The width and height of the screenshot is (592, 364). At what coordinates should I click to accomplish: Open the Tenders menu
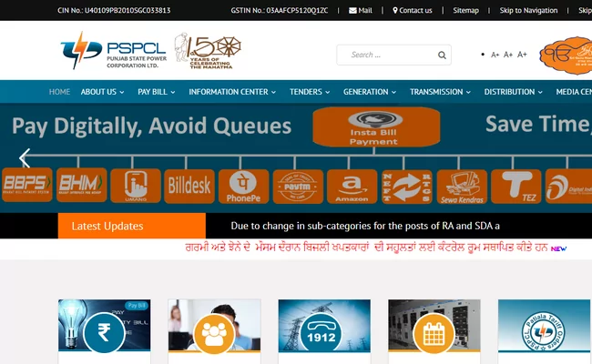coord(310,92)
